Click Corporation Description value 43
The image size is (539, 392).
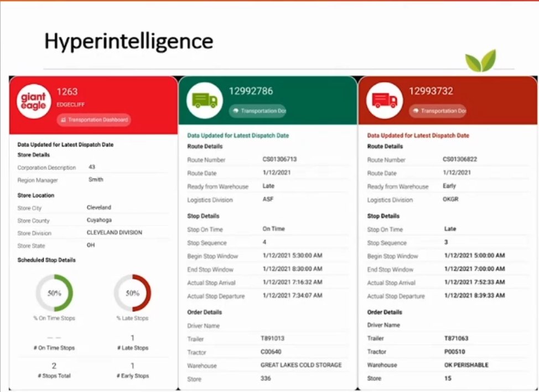pos(92,167)
